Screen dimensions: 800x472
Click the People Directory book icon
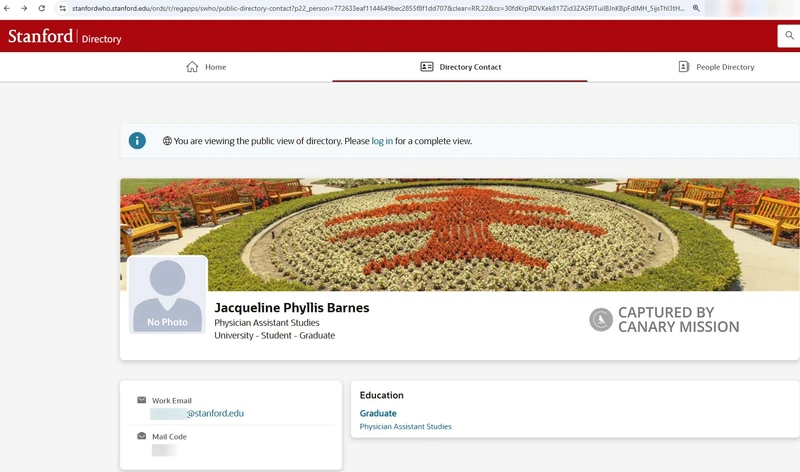pyautogui.click(x=684, y=67)
